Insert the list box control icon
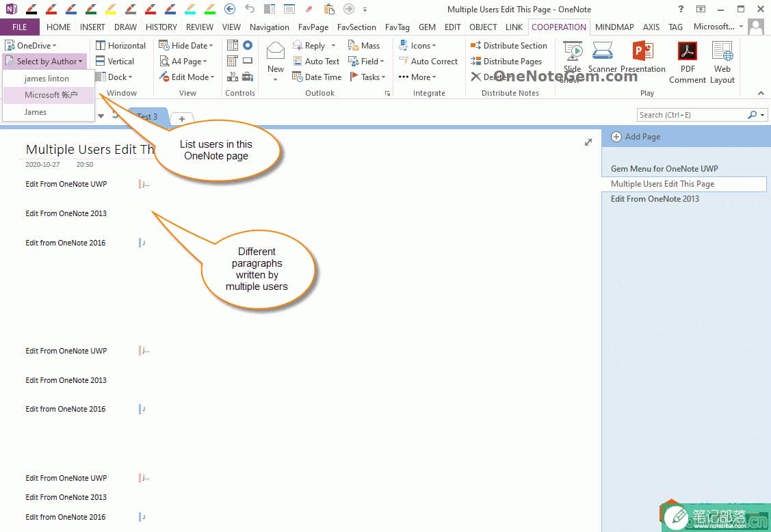The image size is (771, 532). 233,46
